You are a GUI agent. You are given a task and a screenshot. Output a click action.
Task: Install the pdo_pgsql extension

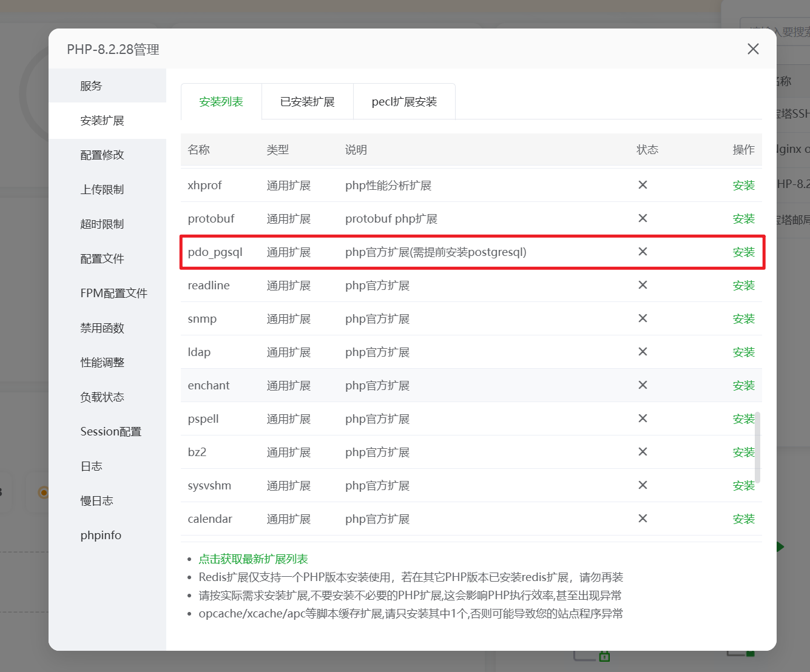(x=743, y=252)
